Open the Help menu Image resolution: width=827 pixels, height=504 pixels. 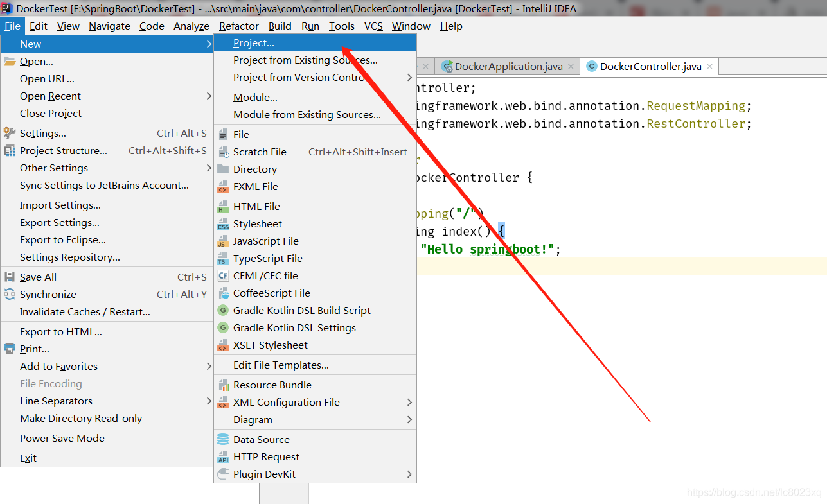click(451, 26)
